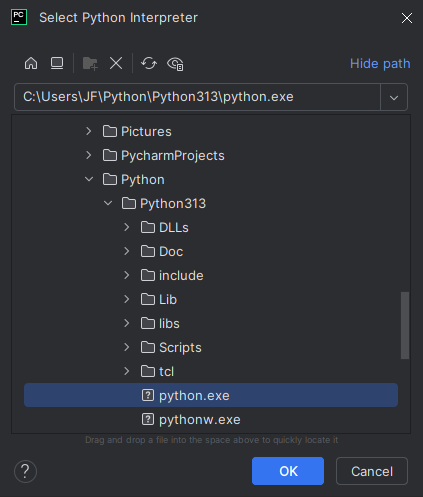
Task: Toggle show hidden files eye icon
Action: tap(175, 63)
